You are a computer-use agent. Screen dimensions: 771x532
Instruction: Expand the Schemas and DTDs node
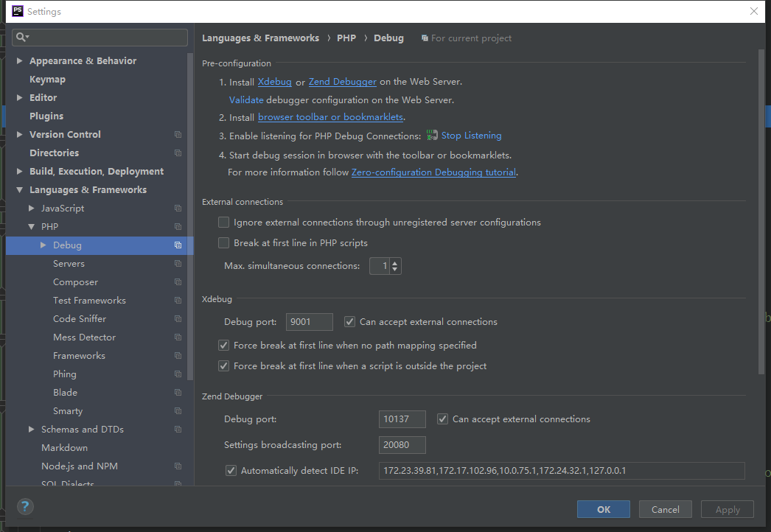click(32, 430)
